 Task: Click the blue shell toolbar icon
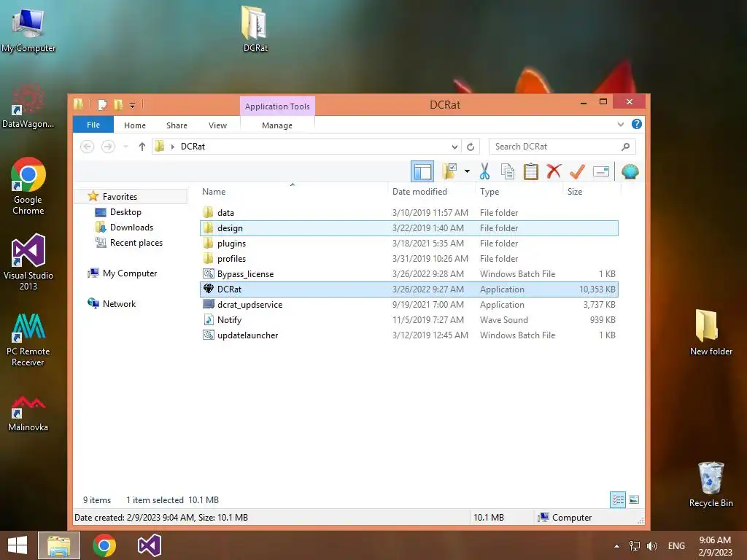pos(630,171)
